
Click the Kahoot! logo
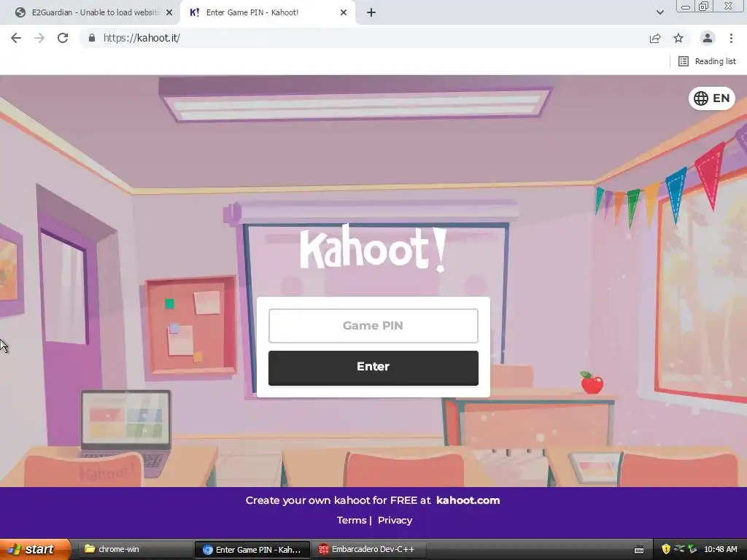[373, 248]
